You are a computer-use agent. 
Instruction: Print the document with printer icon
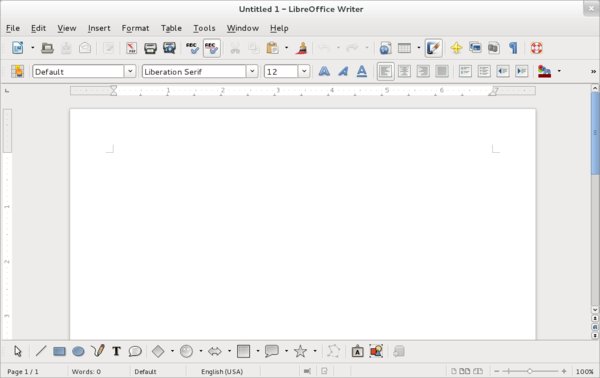[150, 48]
